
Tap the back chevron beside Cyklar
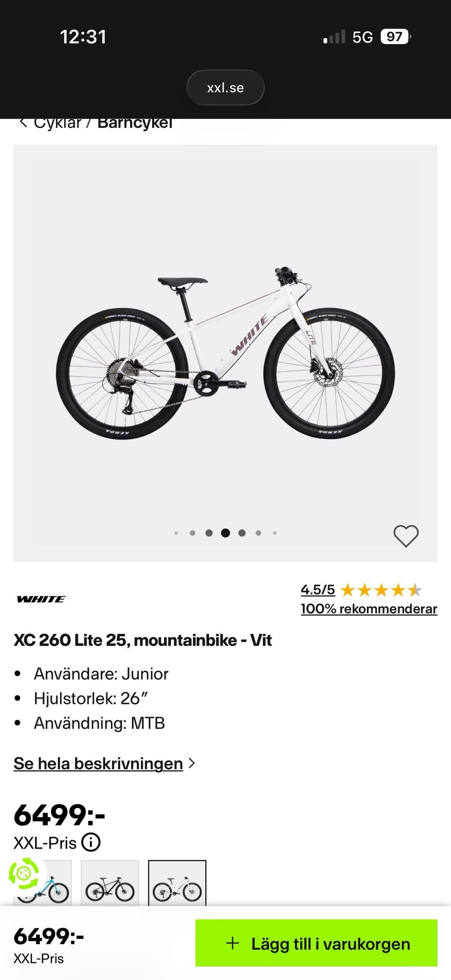[x=22, y=123]
